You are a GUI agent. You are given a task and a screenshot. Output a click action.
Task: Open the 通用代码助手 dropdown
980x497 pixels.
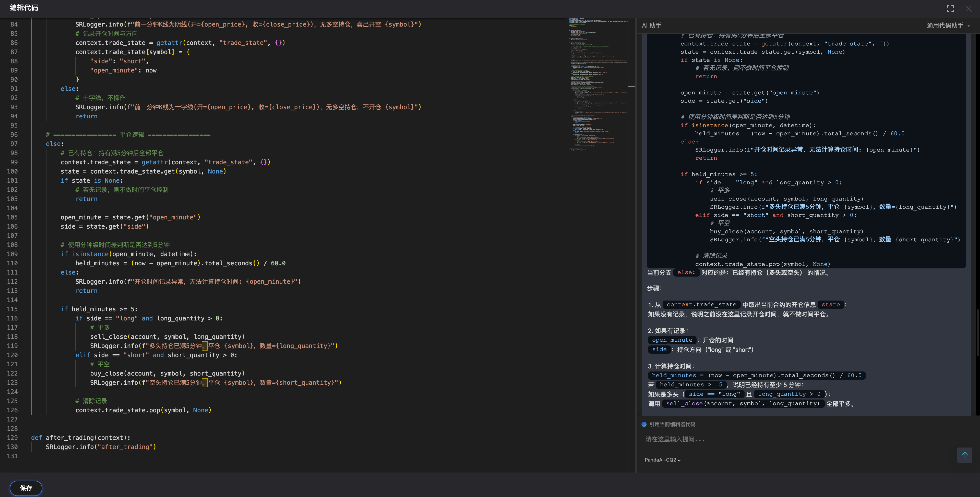coord(948,26)
